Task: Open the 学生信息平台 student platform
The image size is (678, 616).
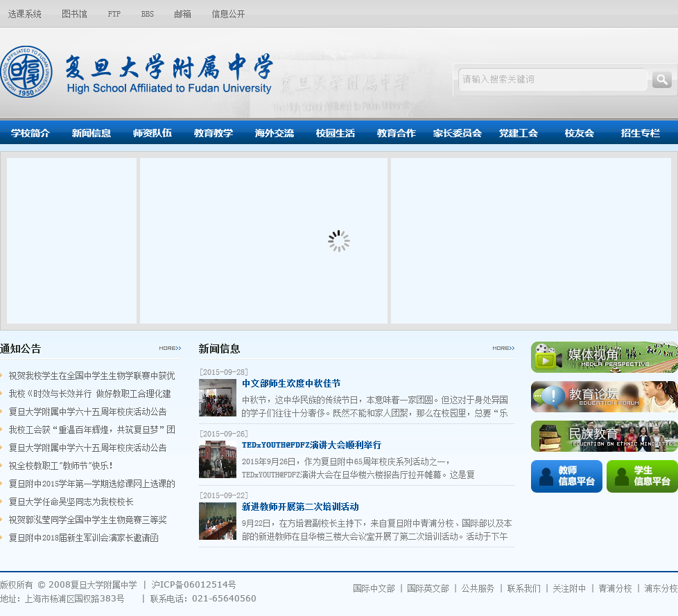Action: pos(642,476)
